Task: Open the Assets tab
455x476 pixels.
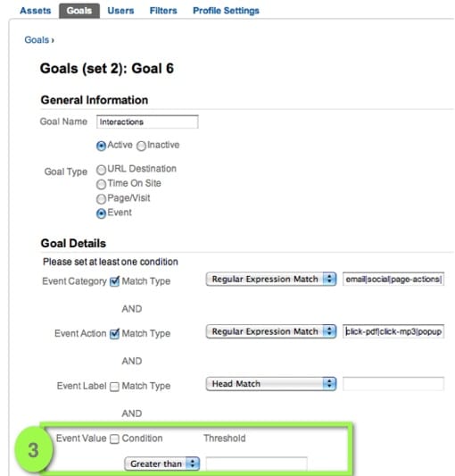Action: (35, 11)
